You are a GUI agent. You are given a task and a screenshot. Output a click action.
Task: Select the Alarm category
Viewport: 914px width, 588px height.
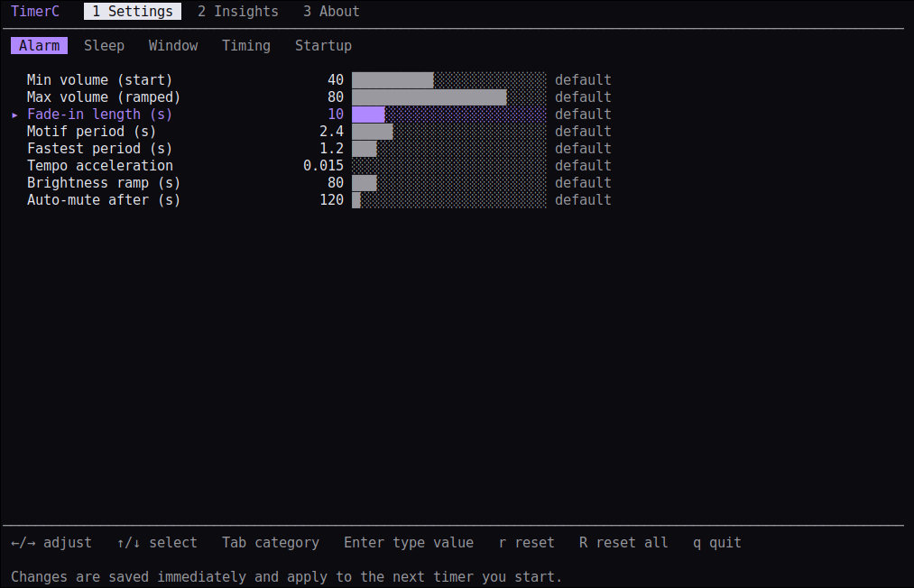(x=39, y=45)
